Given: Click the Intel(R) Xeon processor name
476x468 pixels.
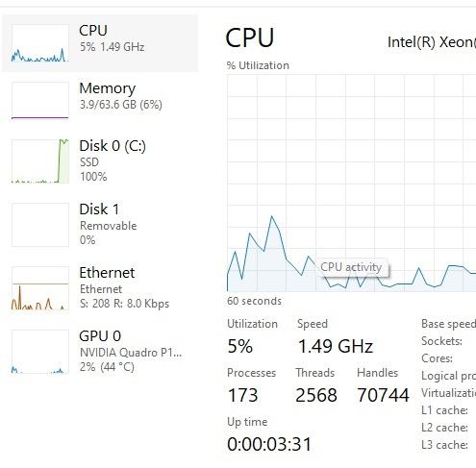Looking at the screenshot, I should (x=432, y=42).
